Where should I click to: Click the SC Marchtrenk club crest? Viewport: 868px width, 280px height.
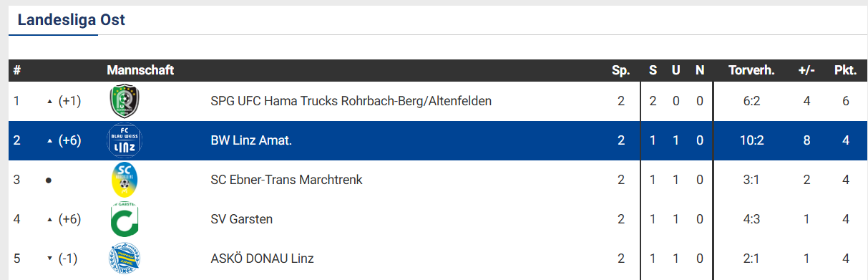pyautogui.click(x=125, y=180)
